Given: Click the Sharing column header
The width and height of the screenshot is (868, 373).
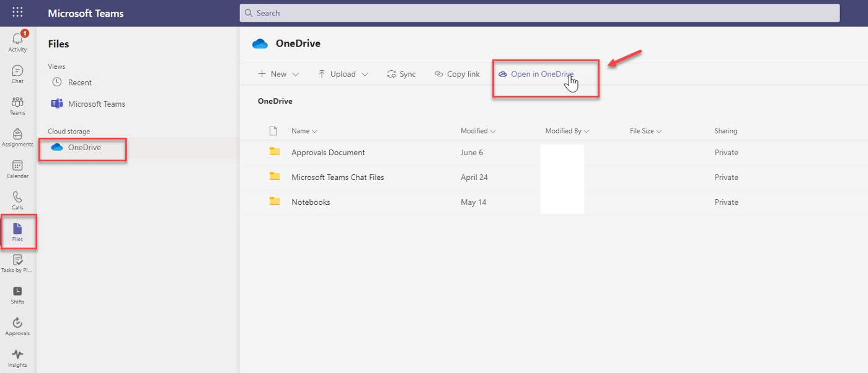Looking at the screenshot, I should pyautogui.click(x=725, y=131).
